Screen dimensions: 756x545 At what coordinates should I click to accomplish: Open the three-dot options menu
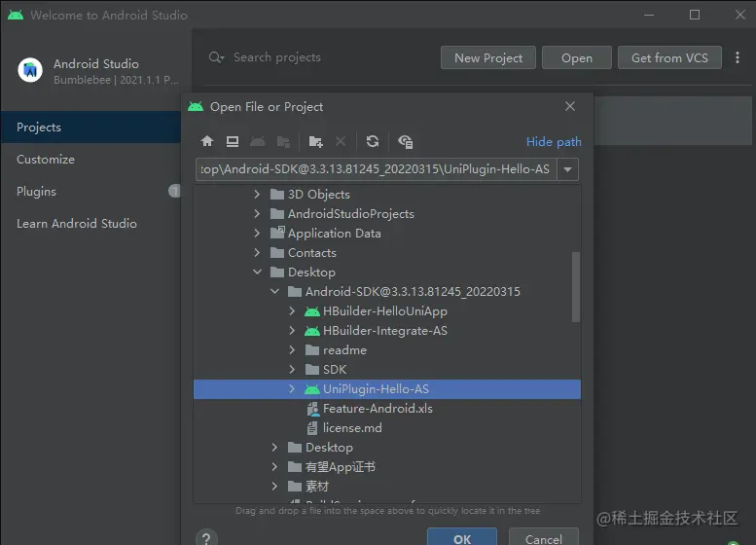tap(738, 57)
